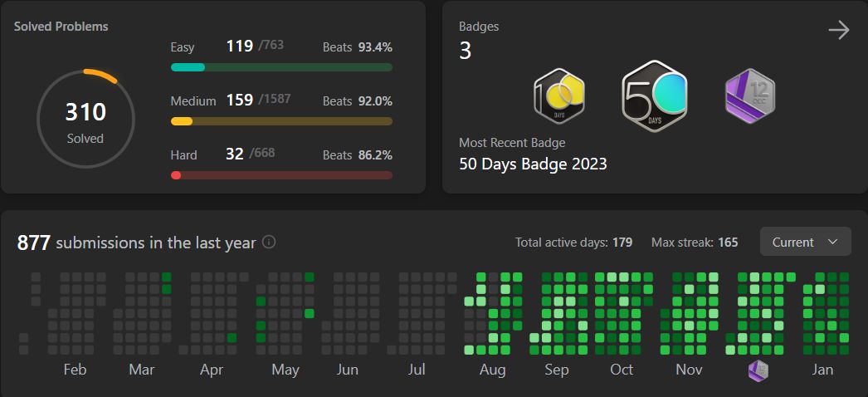The image size is (868, 397).
Task: Click the 310 Solved progress circle
Action: pos(85,119)
